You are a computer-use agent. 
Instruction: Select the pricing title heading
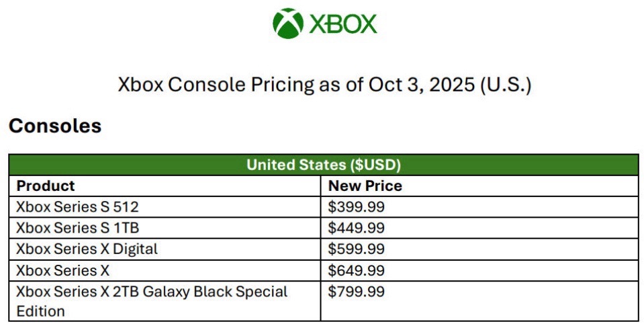[x=324, y=85]
